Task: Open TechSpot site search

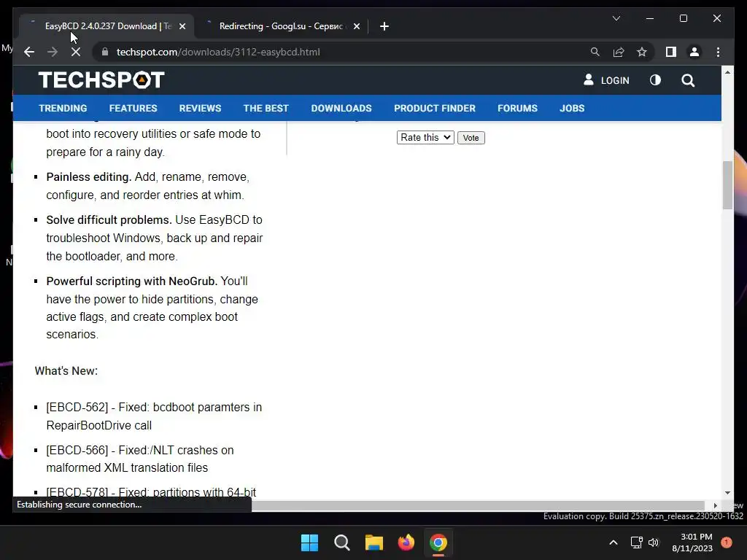Action: (688, 80)
